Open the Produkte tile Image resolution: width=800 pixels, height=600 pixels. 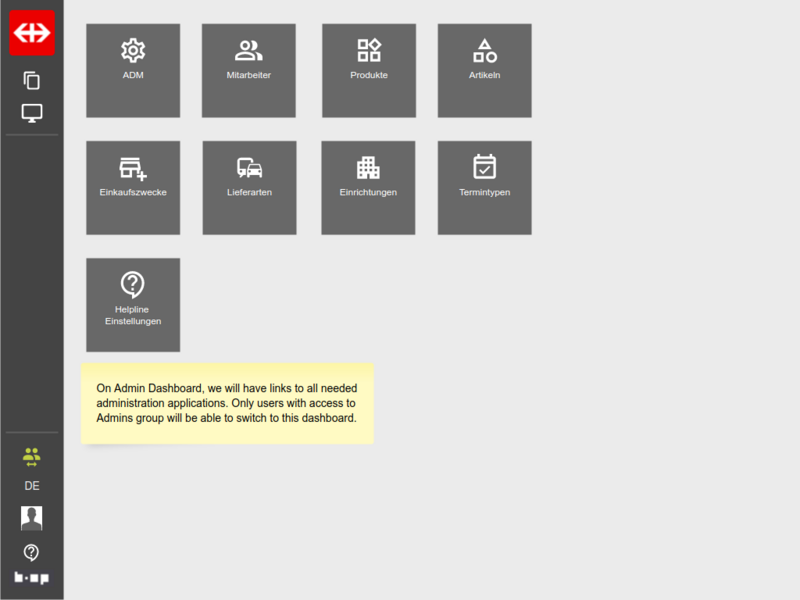(x=368, y=70)
